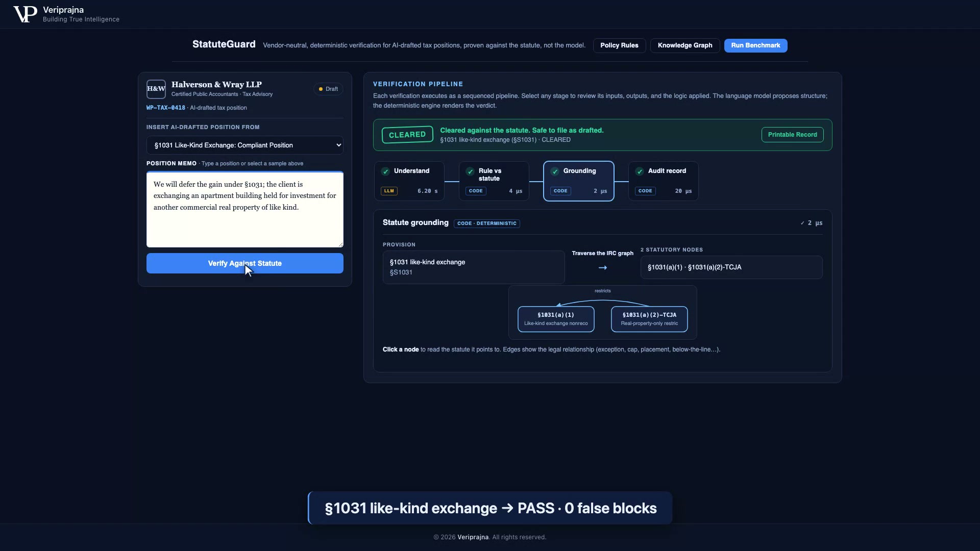Click the §1031(a)(1) graph node
Viewport: 980px width, 551px height.
click(556, 319)
